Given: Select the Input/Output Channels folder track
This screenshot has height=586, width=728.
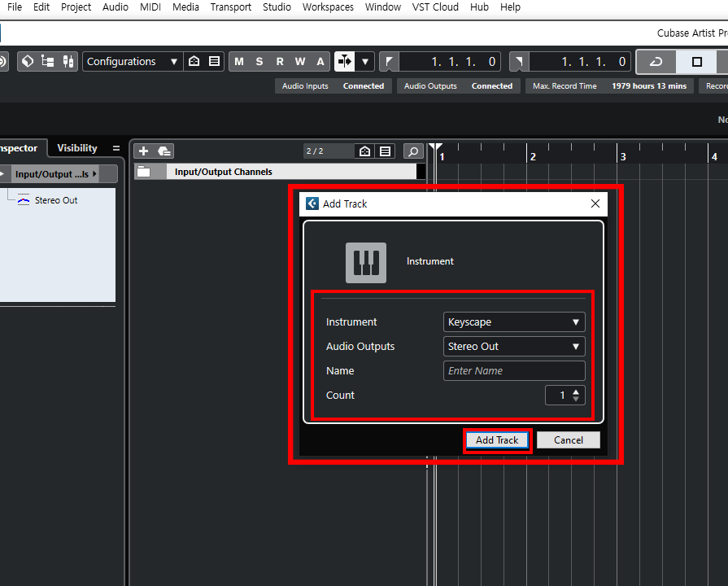Looking at the screenshot, I should coord(280,172).
